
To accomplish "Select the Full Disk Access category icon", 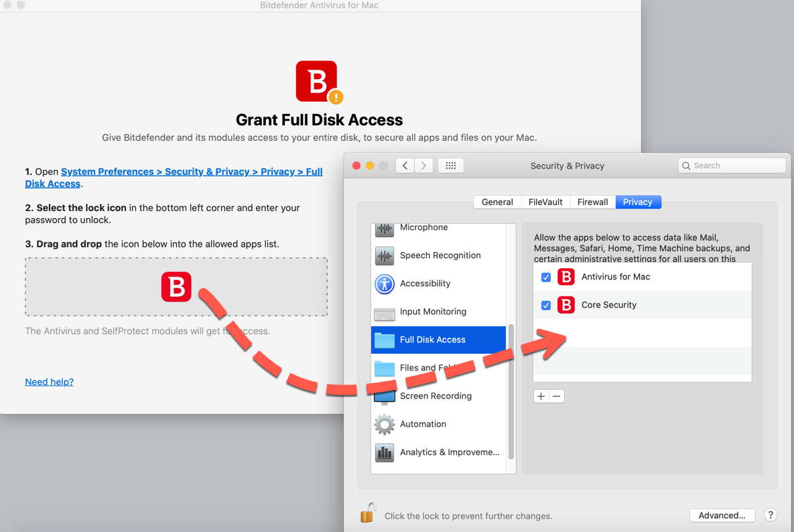I will coord(385,340).
